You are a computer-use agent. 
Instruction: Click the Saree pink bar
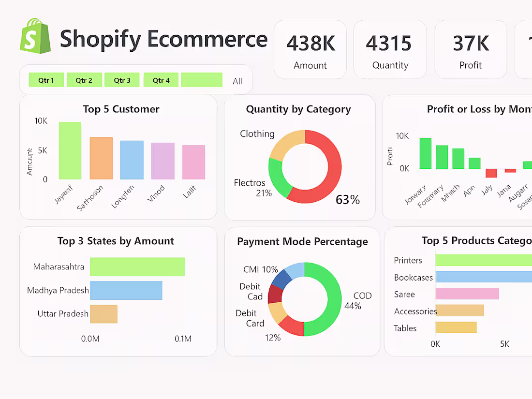(467, 294)
